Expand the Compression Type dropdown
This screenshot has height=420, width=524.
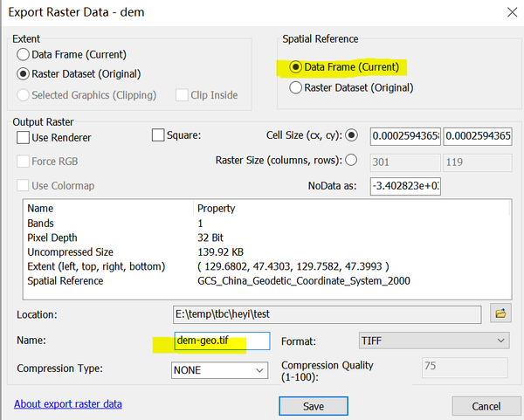(x=219, y=370)
